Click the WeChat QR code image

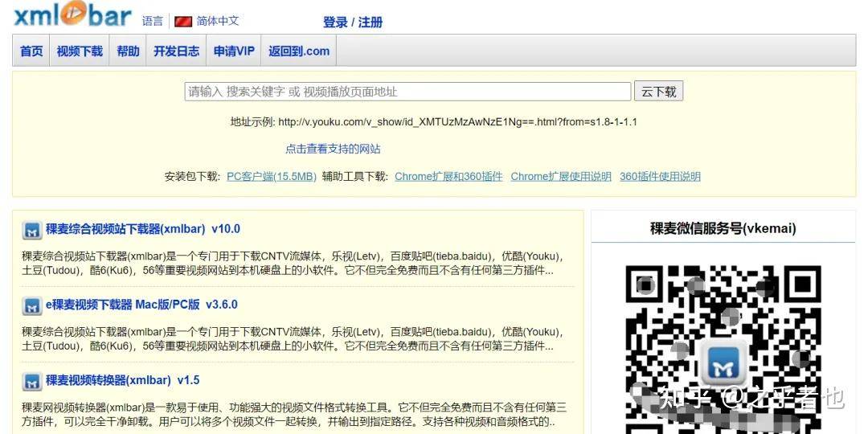(723, 350)
